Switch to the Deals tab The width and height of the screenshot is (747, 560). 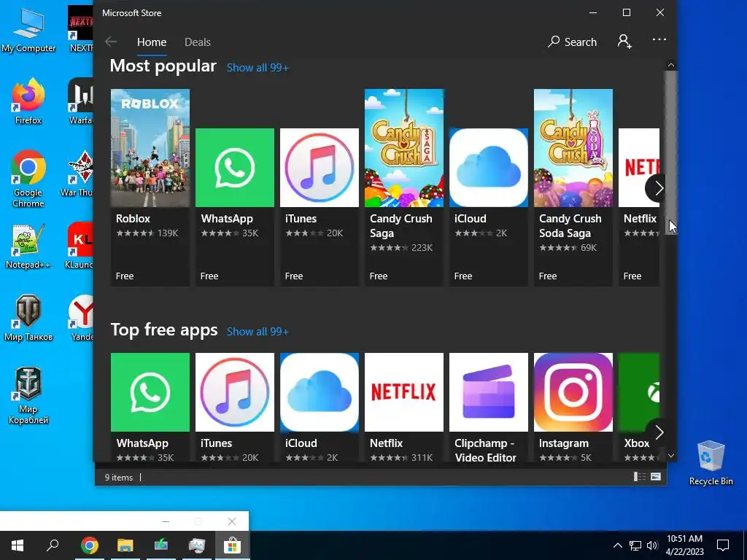[x=197, y=42]
